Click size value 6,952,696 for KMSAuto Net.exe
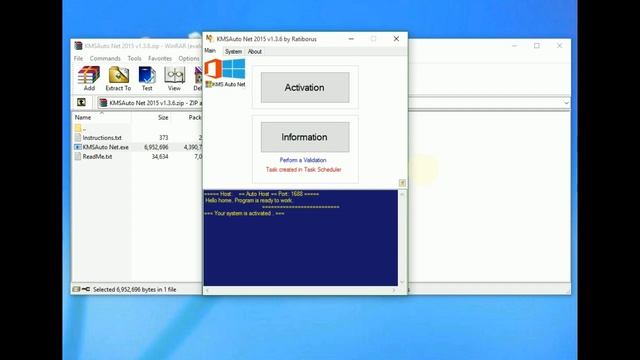This screenshot has width=640, height=360. 156,147
